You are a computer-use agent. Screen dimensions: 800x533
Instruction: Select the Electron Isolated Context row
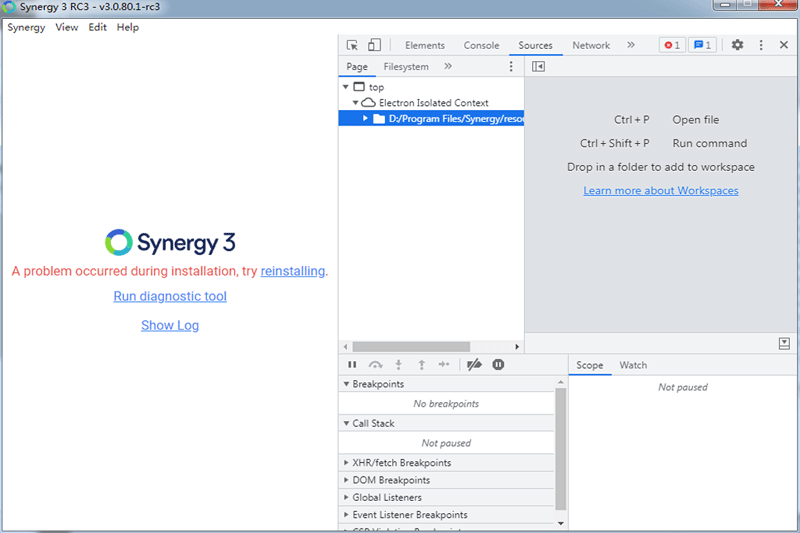pos(431,103)
